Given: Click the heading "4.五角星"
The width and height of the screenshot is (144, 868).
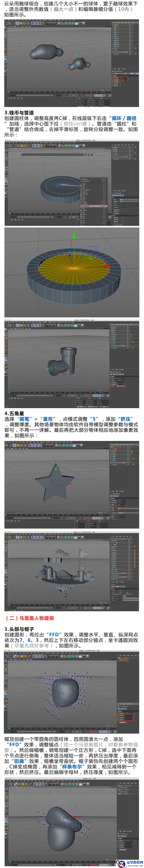Looking at the screenshot, I should click(15, 414).
